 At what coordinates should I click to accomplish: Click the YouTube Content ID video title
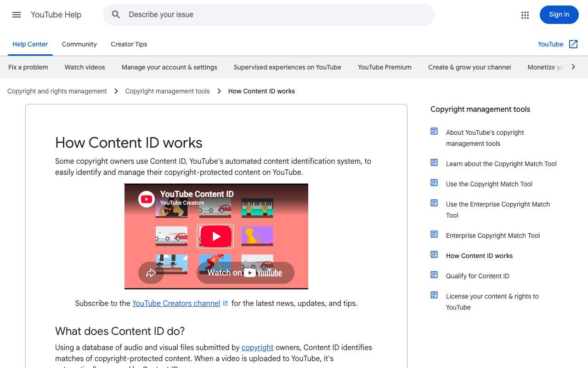(x=197, y=194)
